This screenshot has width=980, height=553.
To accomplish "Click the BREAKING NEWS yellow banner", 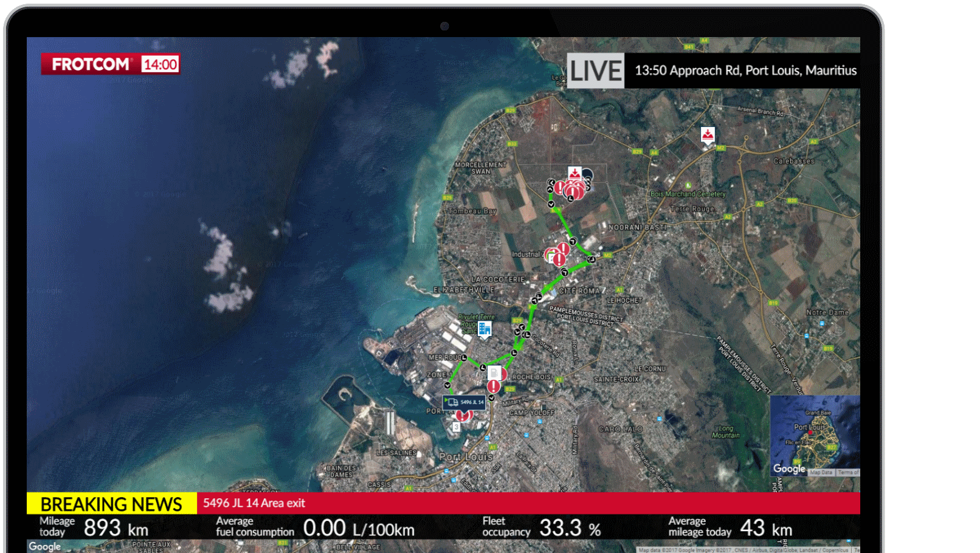I will (x=112, y=504).
